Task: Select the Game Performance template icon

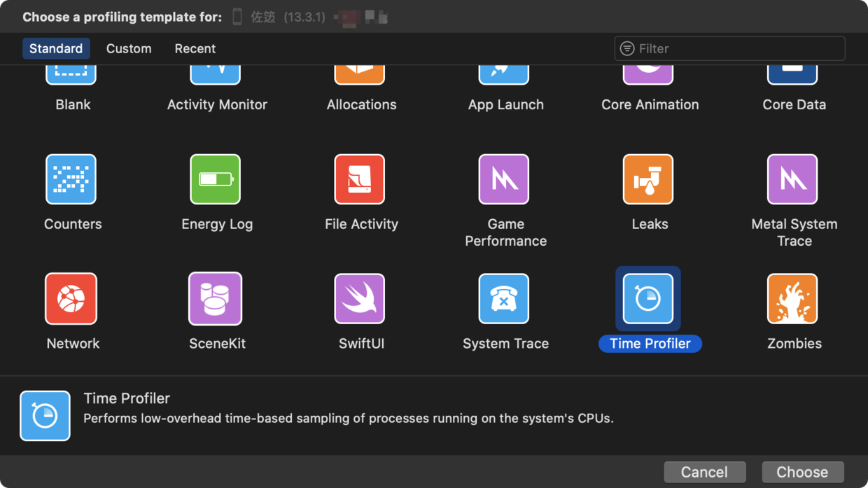Action: (503, 179)
